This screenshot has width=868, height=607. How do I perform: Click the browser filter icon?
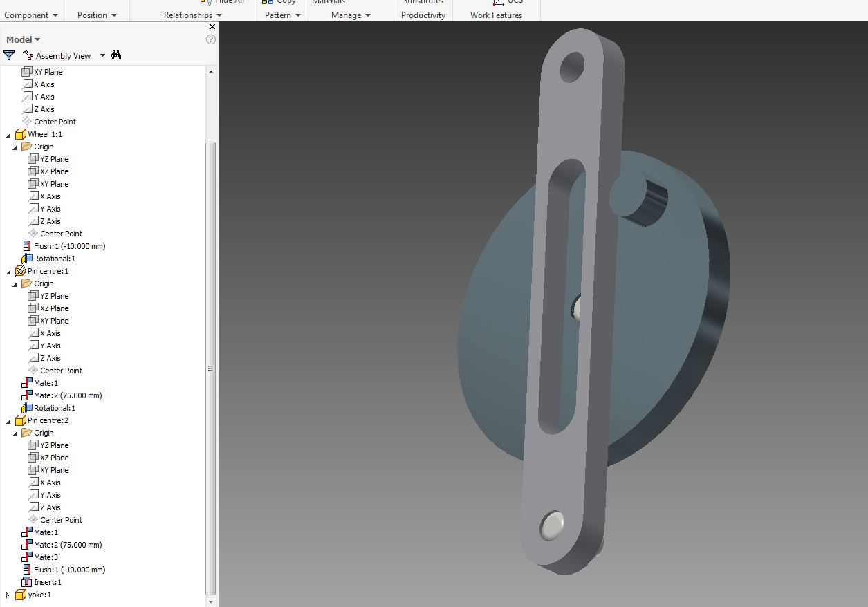[x=8, y=55]
